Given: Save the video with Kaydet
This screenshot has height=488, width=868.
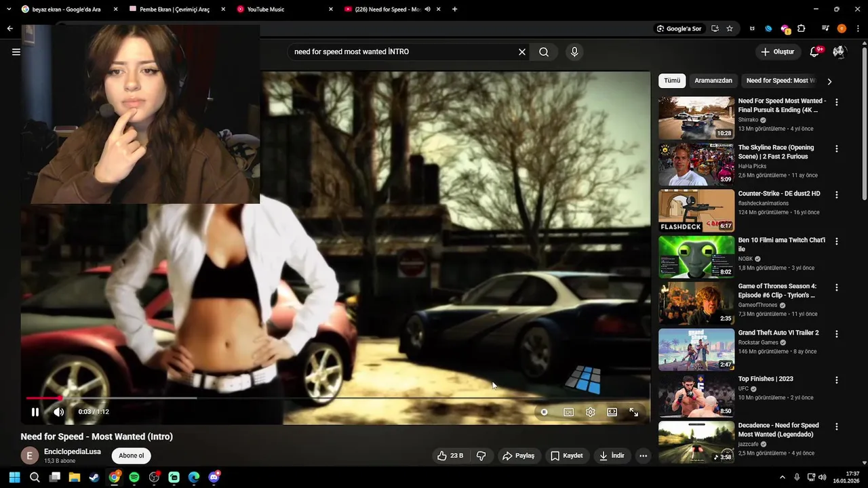Looking at the screenshot, I should pos(566,456).
